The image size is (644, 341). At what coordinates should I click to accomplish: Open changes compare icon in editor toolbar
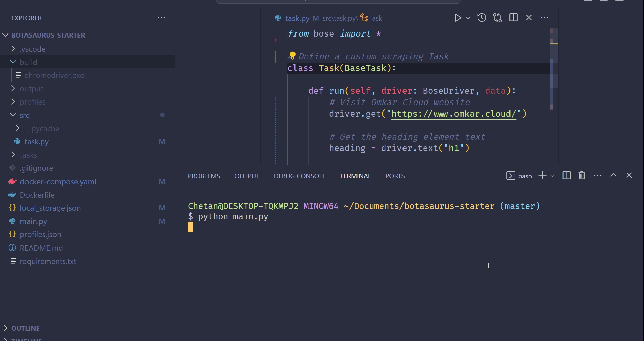[x=497, y=18]
